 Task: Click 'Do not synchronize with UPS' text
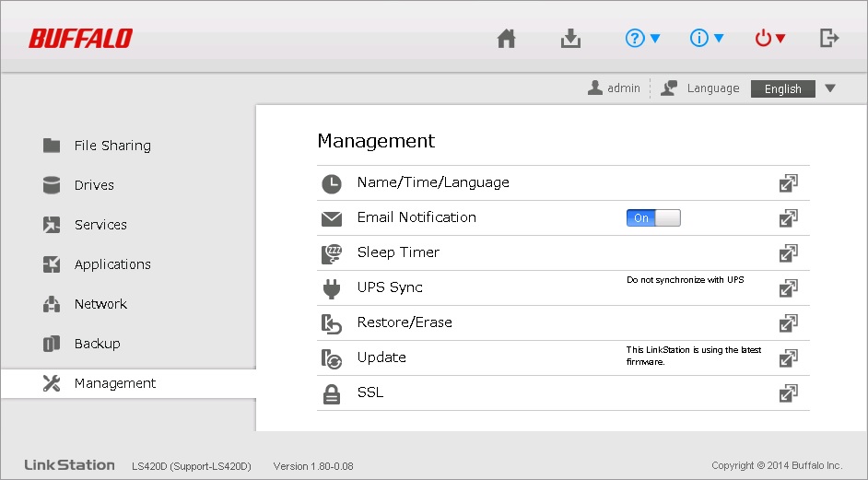pos(685,279)
